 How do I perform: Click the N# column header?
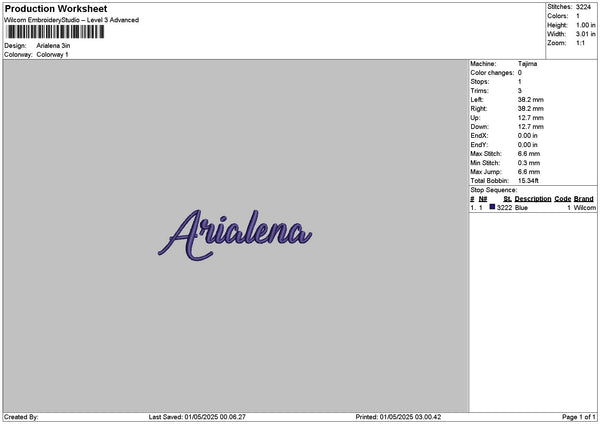pyautogui.click(x=483, y=199)
